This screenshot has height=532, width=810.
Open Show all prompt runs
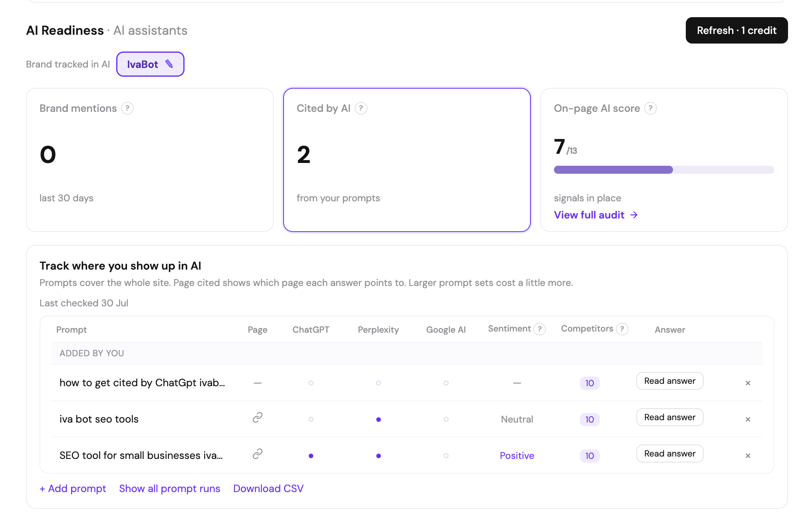[x=169, y=488]
